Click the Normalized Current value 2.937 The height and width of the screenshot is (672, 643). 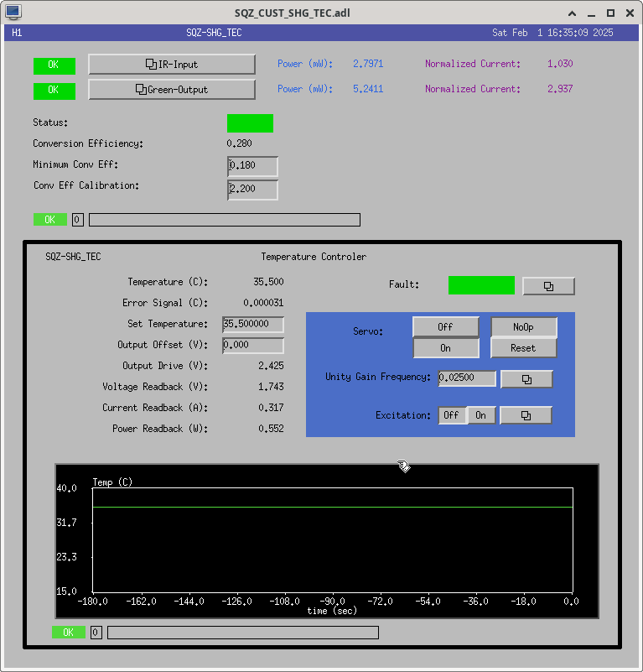560,89
